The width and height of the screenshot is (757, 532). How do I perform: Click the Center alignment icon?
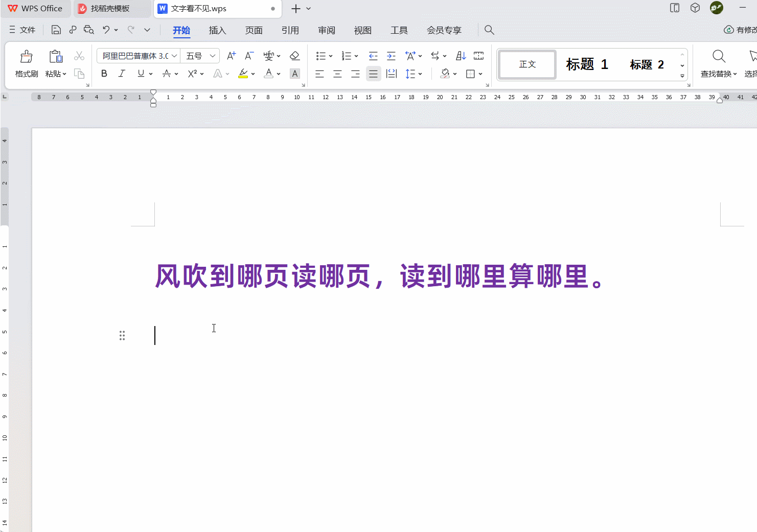[337, 74]
